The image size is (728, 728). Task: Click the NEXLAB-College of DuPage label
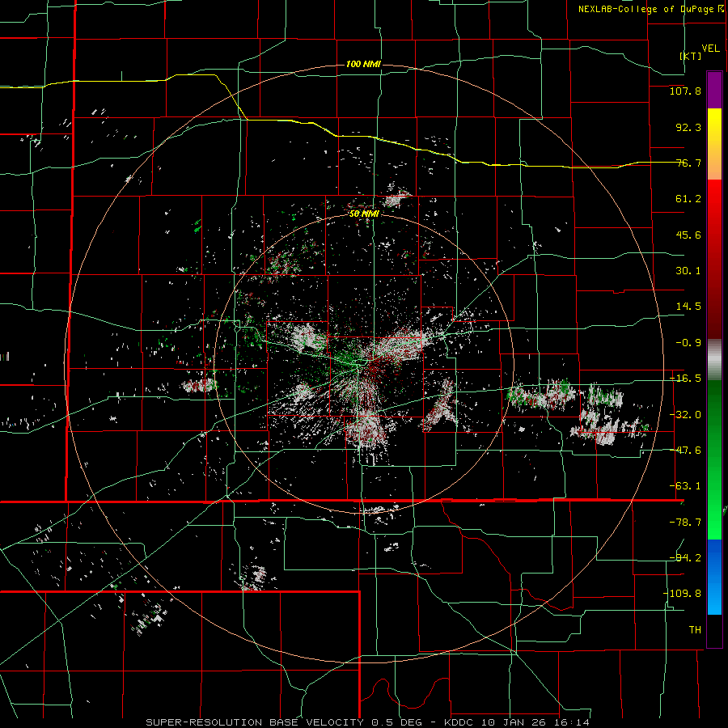tap(646, 9)
